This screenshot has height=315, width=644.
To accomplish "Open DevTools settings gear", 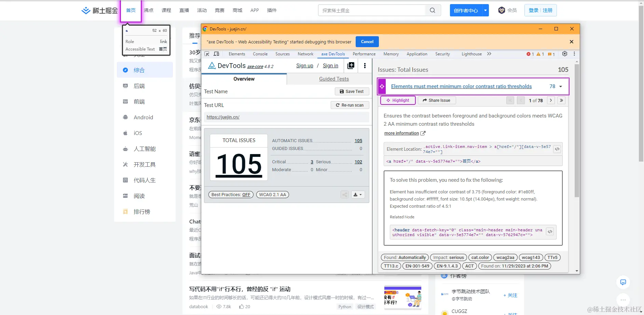I will [565, 54].
